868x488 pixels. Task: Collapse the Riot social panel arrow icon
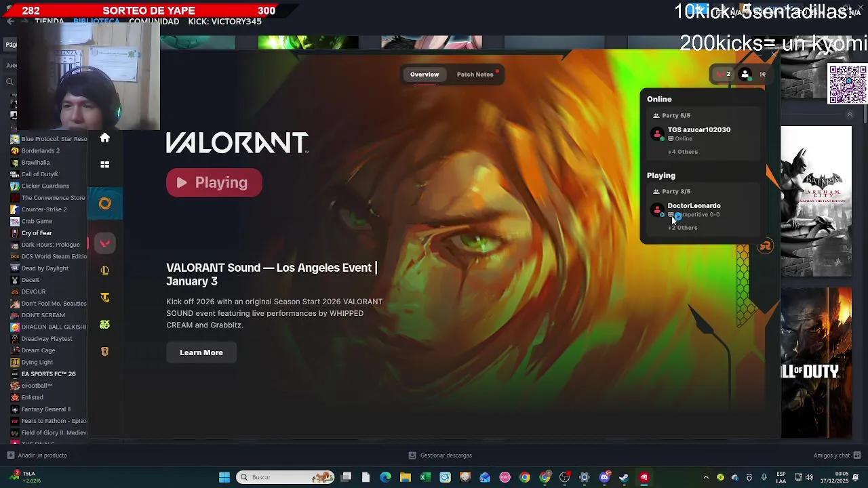(x=763, y=75)
